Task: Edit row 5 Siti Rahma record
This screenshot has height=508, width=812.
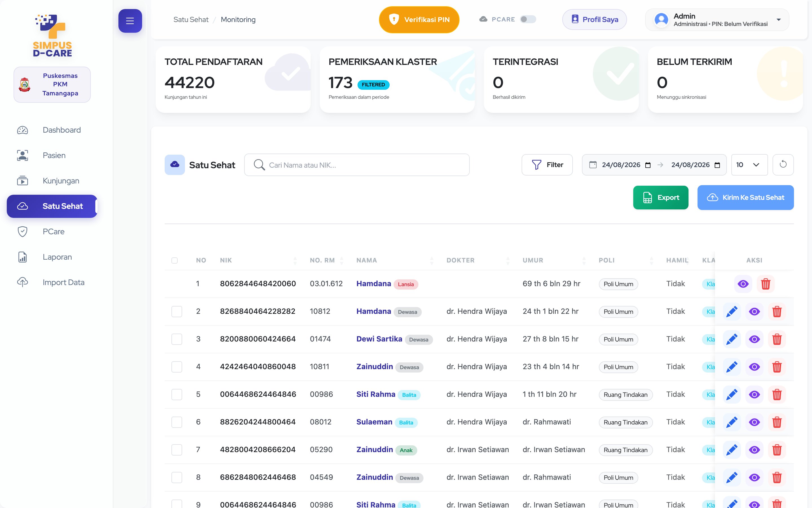Action: click(x=731, y=395)
